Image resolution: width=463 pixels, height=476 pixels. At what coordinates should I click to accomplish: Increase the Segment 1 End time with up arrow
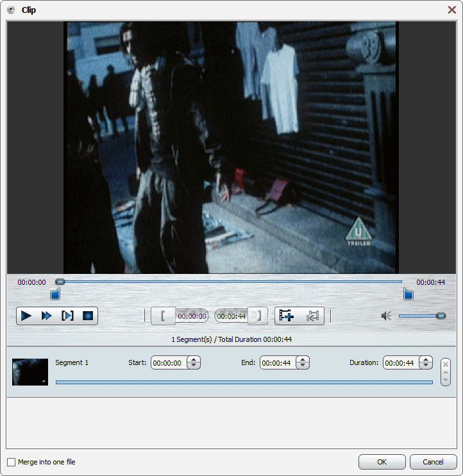click(x=303, y=360)
